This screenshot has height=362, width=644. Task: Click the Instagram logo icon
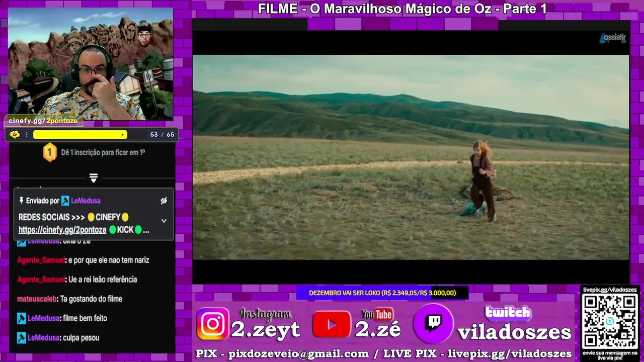(213, 324)
